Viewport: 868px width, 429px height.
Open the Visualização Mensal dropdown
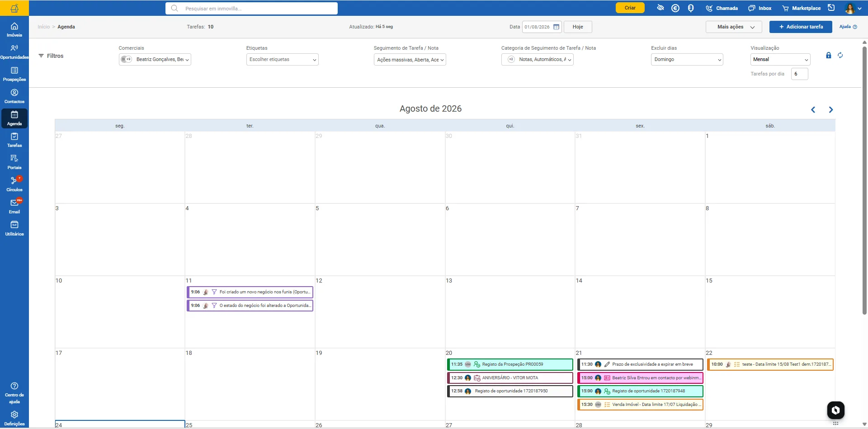(780, 59)
